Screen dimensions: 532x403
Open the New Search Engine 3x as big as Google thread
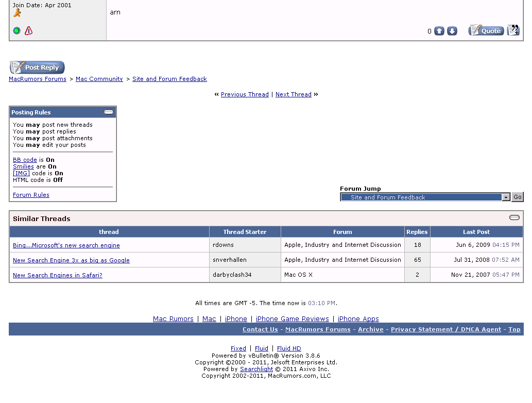pos(71,260)
